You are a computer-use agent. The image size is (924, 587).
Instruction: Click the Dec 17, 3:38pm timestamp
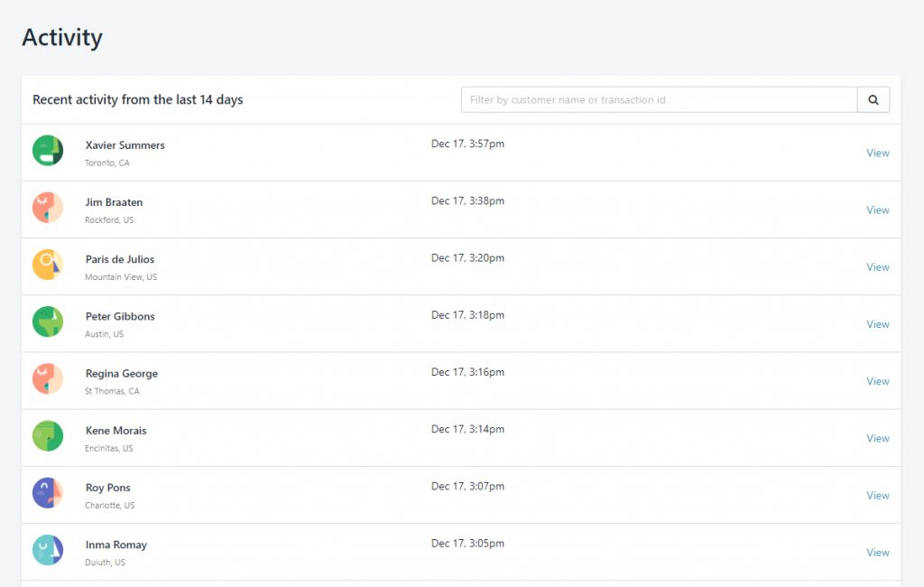[x=468, y=201]
